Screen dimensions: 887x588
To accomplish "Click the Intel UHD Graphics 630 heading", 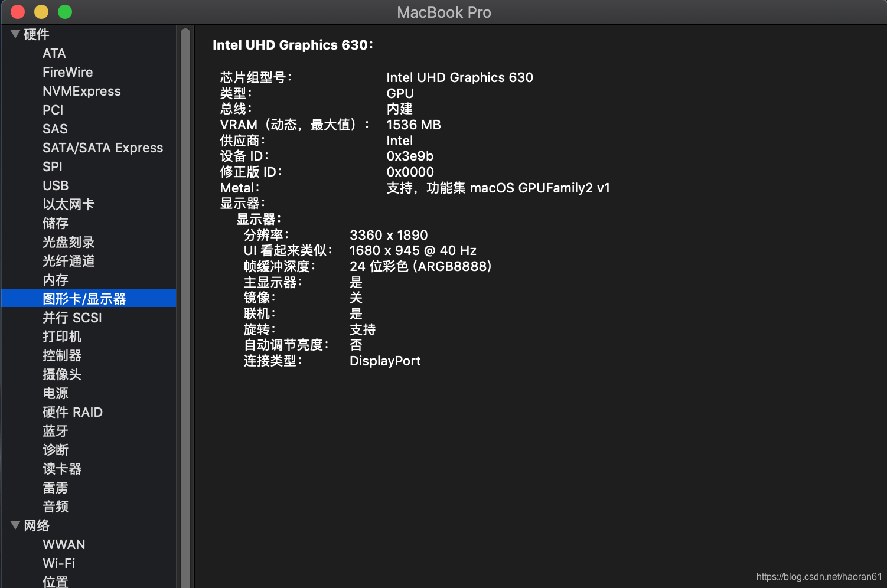I will (x=293, y=45).
